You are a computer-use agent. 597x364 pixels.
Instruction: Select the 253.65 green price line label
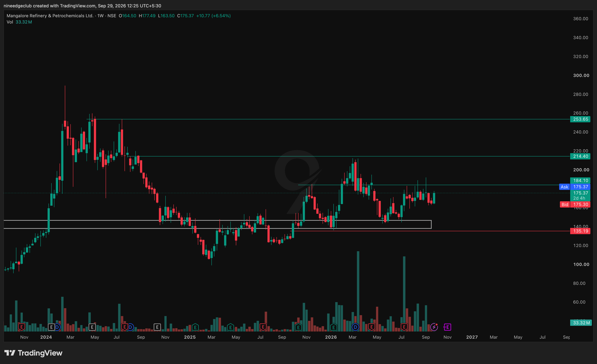pyautogui.click(x=580, y=119)
